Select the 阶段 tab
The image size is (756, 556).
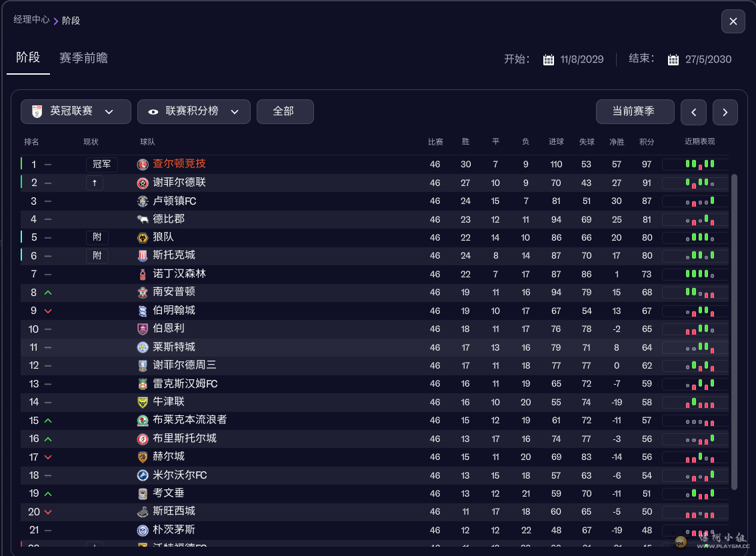[28, 58]
